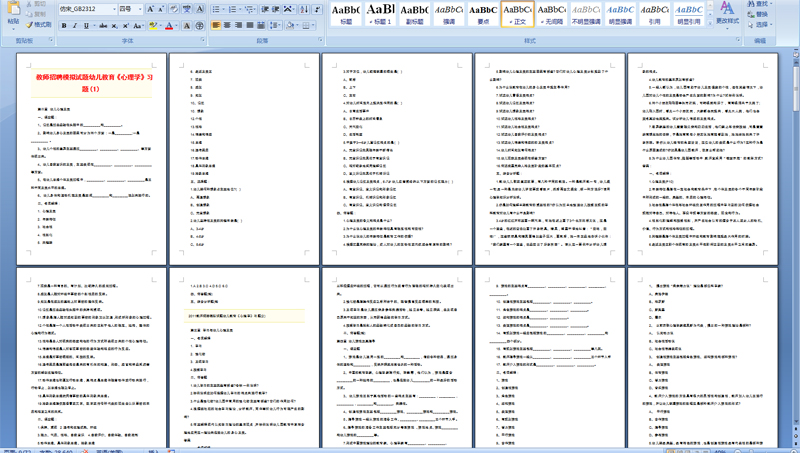This screenshot has height=453, width=800.
Task: Click the Clear Formatting eraser icon
Action: pos(174,9)
